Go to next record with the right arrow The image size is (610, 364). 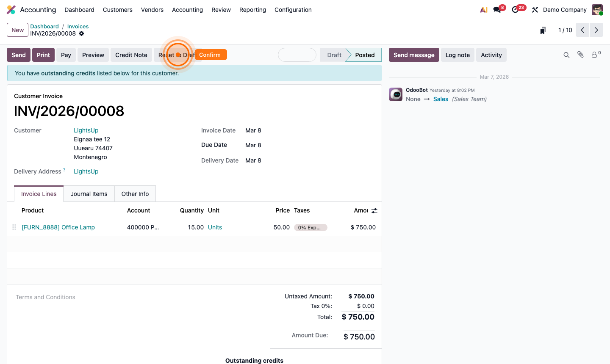click(x=596, y=30)
